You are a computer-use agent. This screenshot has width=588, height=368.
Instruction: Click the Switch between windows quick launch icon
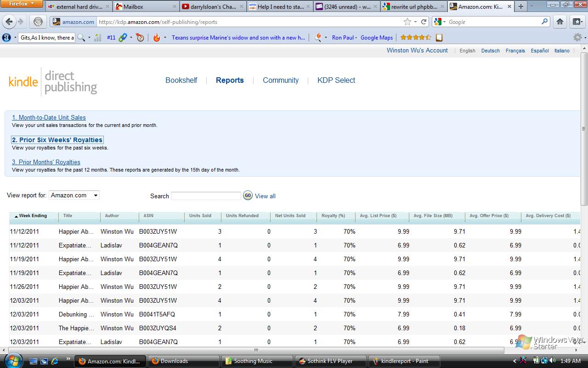(x=44, y=361)
